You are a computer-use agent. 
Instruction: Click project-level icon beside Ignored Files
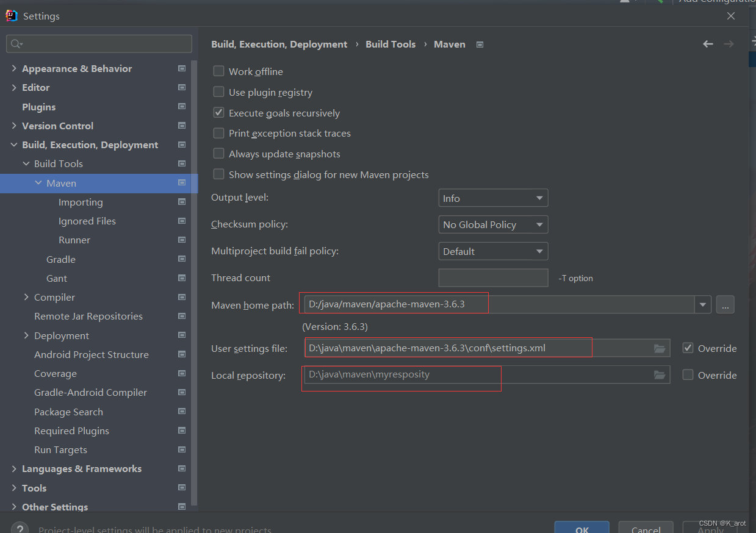coord(182,221)
